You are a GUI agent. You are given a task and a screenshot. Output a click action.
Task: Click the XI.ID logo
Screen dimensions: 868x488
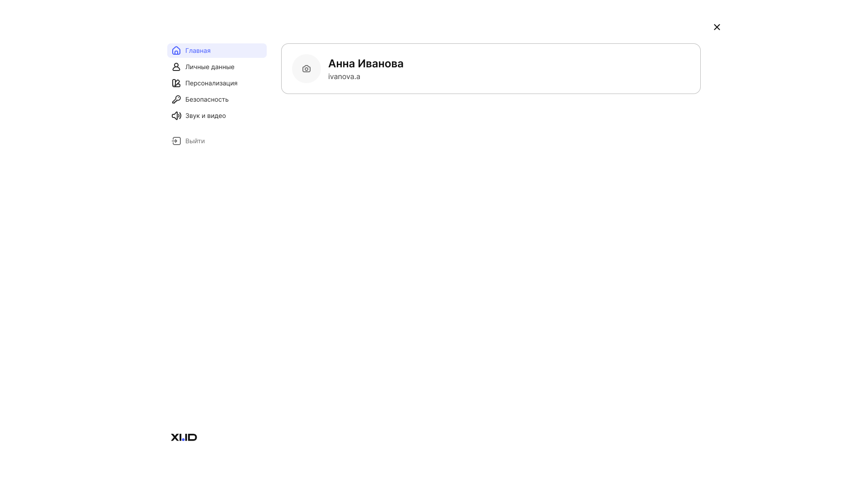pos(184,437)
